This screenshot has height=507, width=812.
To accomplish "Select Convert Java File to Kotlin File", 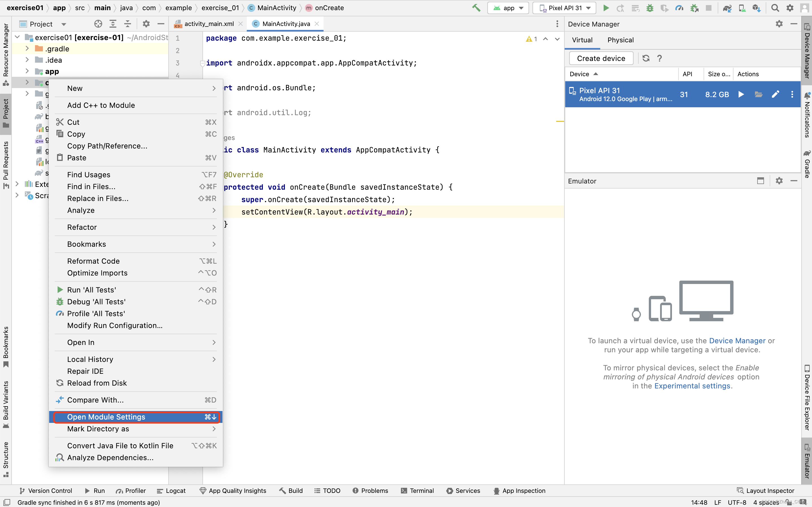I will 136,446.
